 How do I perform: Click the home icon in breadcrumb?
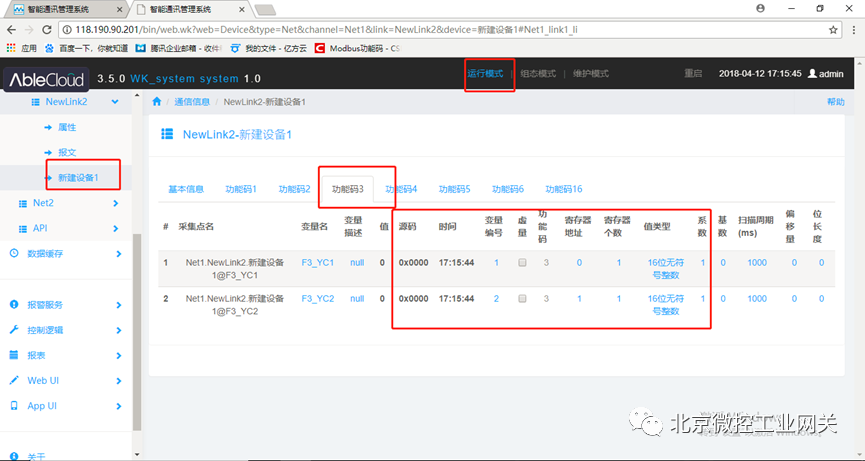point(157,102)
